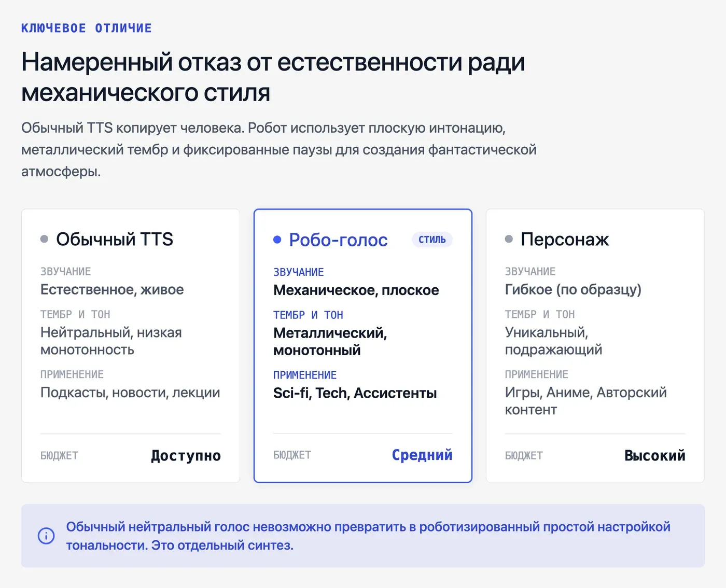
Task: Click the КЛЮЧЕВОЕ ОТЛИЧИЕ section label
Action: (x=87, y=28)
